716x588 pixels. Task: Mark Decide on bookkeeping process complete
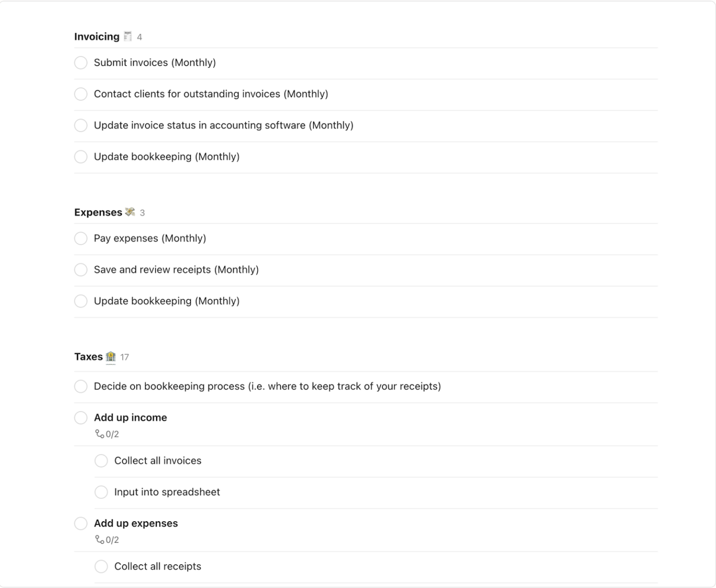click(81, 386)
